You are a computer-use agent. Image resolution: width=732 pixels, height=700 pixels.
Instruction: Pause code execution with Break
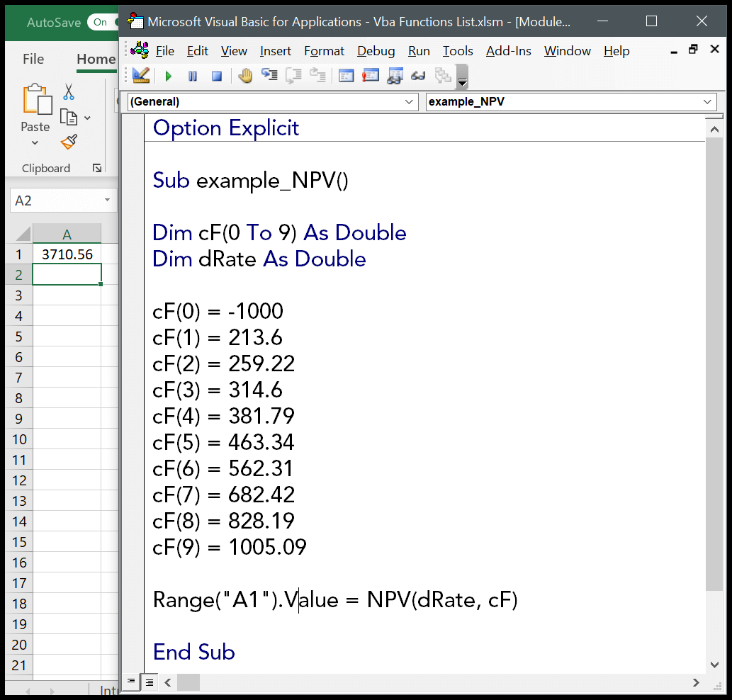pyautogui.click(x=192, y=75)
